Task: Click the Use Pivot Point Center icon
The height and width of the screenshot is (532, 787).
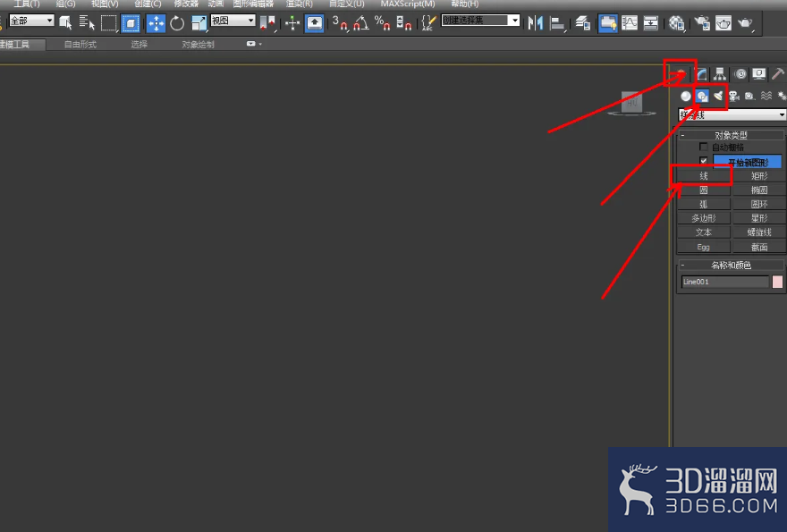Action: pyautogui.click(x=267, y=23)
